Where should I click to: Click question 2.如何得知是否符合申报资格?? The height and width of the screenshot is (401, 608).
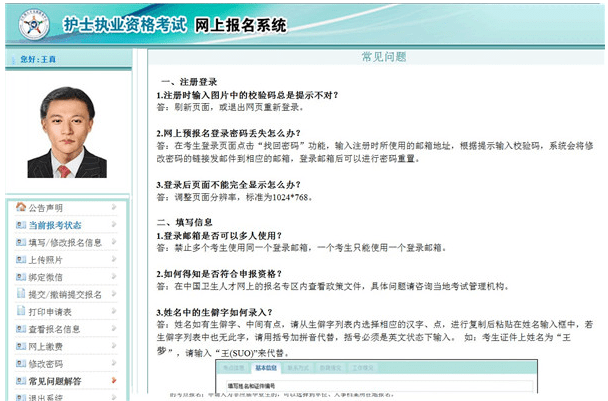coord(219,274)
